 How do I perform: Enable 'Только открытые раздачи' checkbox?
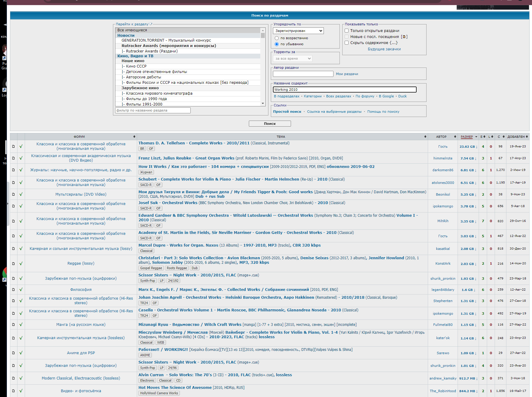click(x=347, y=31)
